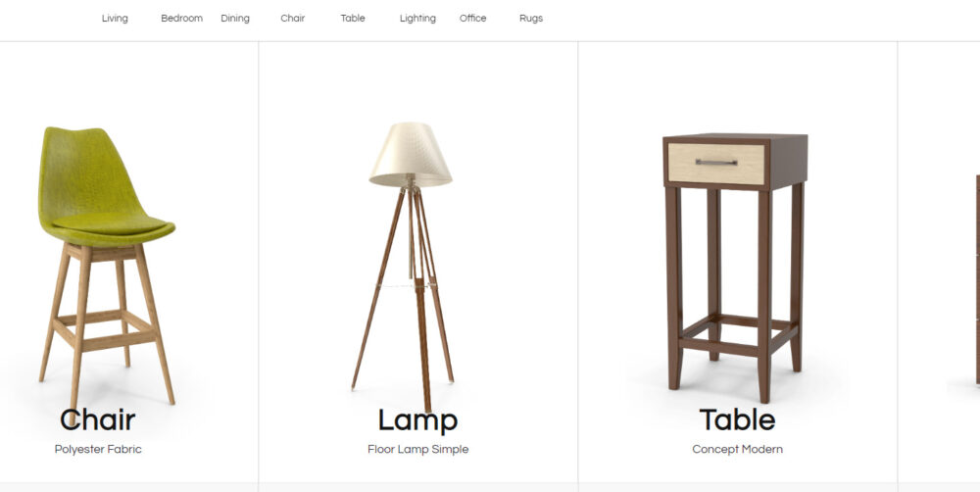Open the Chair product heading
The height and width of the screenshot is (492, 980).
97,419
